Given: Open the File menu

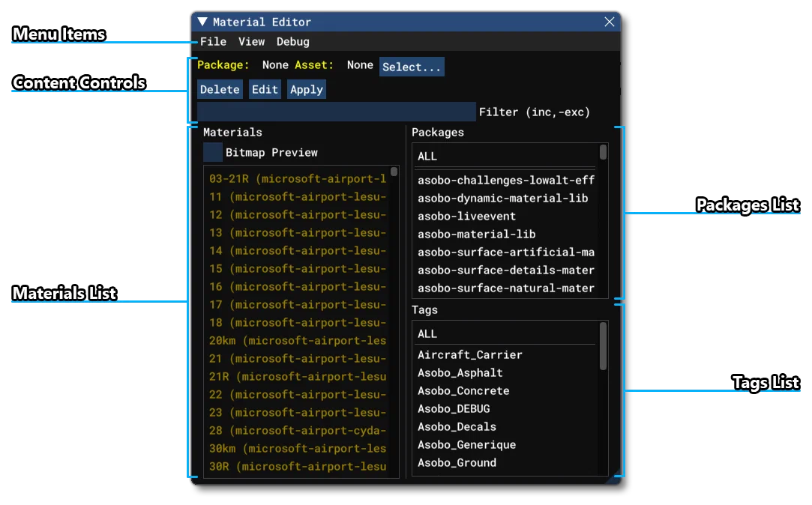Looking at the screenshot, I should point(214,41).
